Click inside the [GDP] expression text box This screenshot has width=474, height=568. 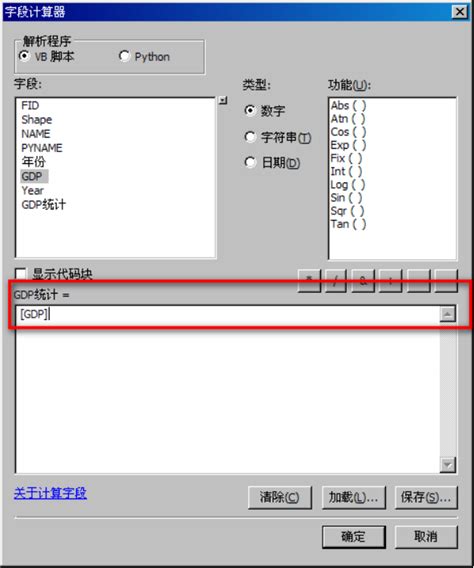click(228, 314)
